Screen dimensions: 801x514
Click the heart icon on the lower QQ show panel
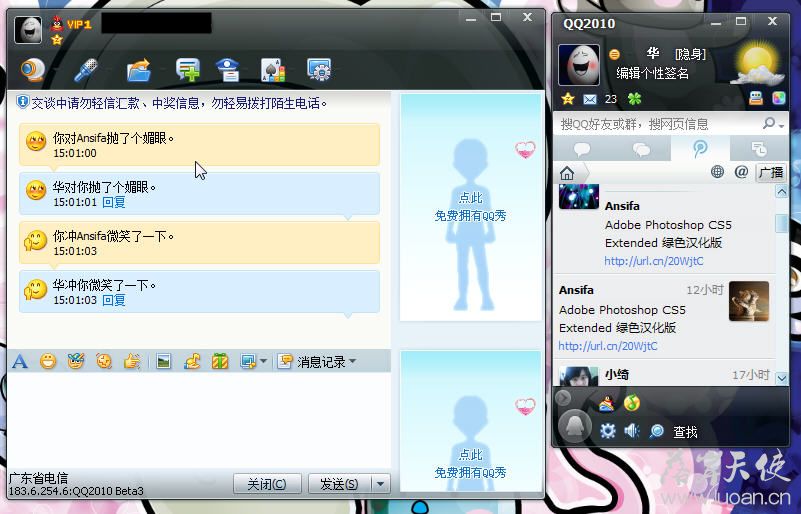pos(525,407)
